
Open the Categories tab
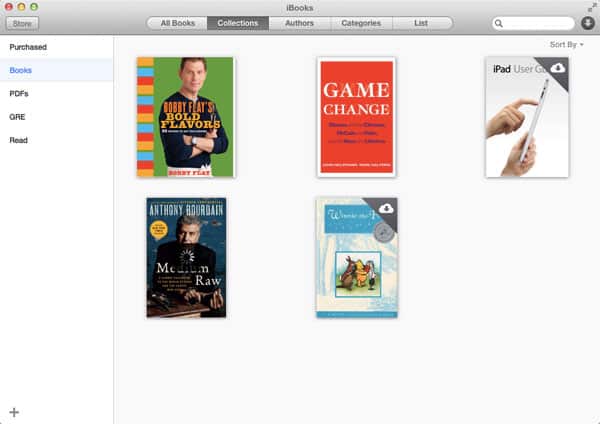[x=360, y=23]
